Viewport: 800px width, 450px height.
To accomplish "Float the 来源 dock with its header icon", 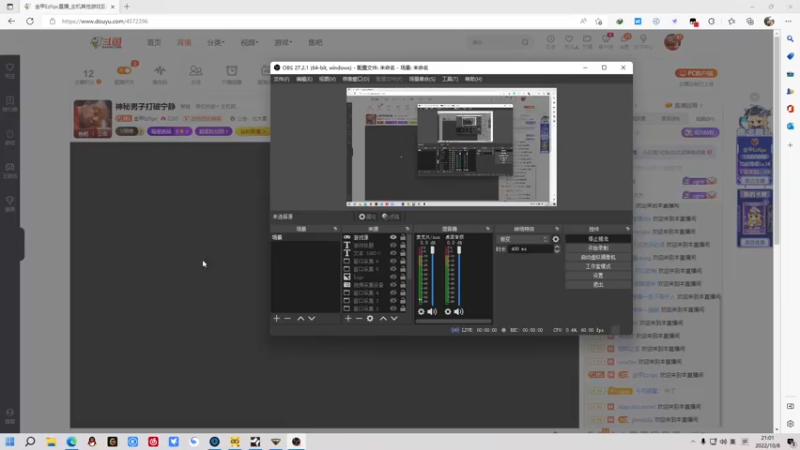I will pyautogui.click(x=407, y=229).
